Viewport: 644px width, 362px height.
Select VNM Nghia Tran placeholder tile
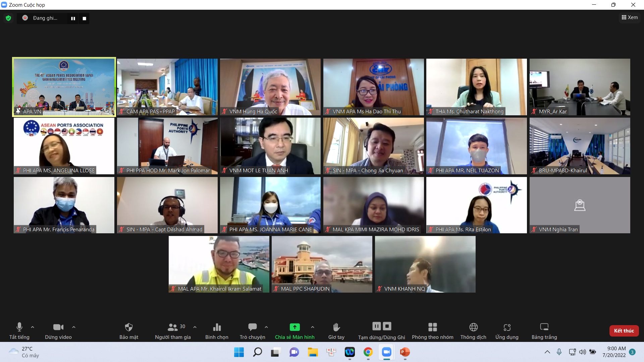coord(580,205)
